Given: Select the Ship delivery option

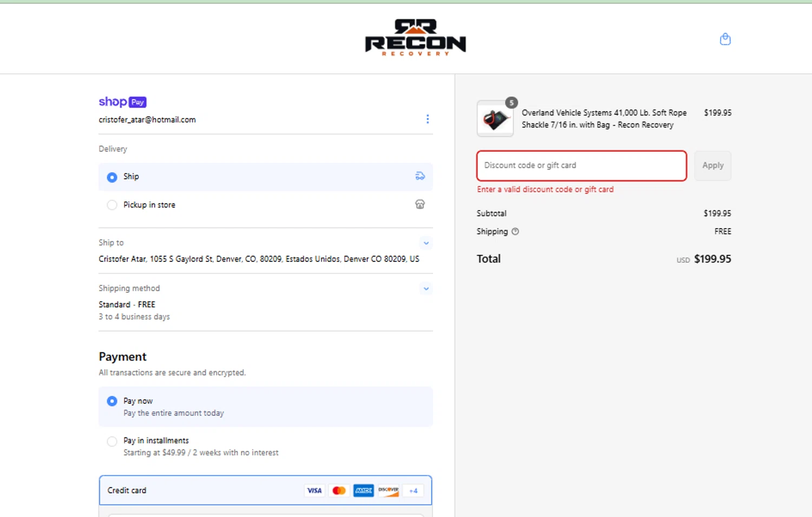Looking at the screenshot, I should pyautogui.click(x=265, y=176).
